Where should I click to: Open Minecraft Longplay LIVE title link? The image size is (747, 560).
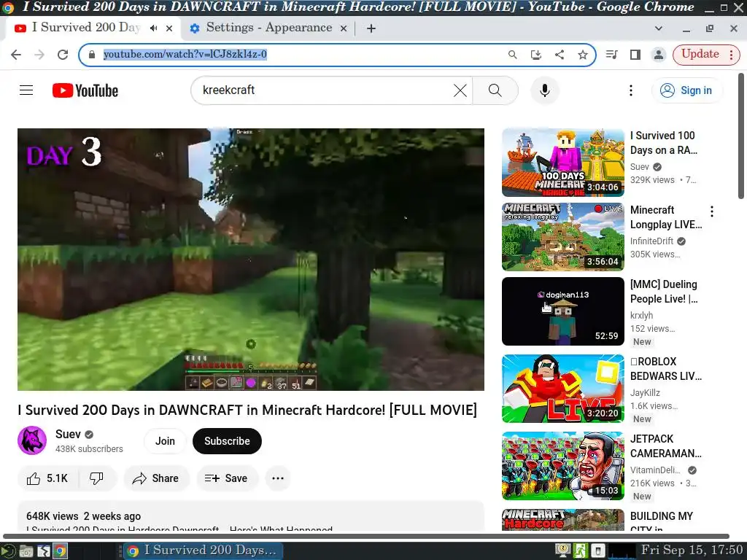tap(665, 217)
